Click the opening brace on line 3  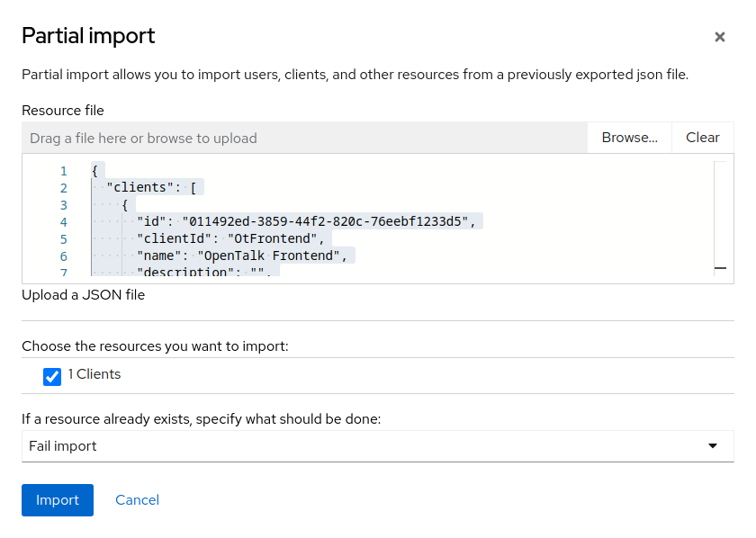pos(125,205)
